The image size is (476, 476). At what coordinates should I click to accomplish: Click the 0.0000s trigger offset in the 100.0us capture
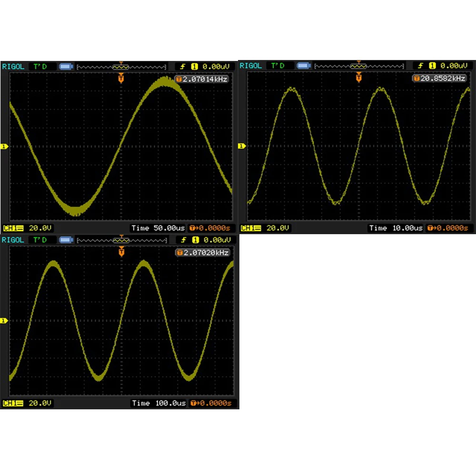[211, 403]
